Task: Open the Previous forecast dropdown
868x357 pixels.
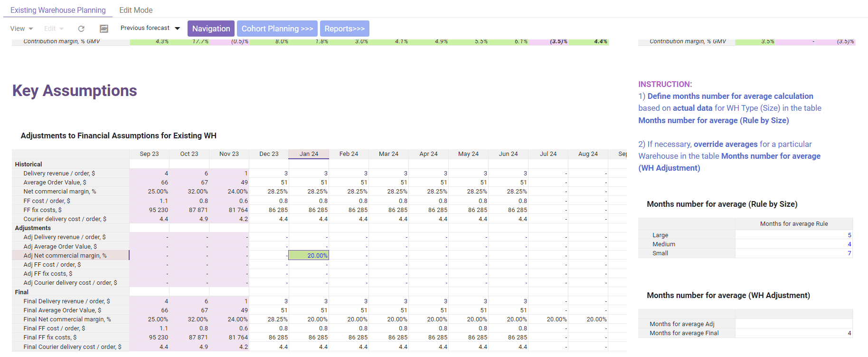Action: (150, 29)
